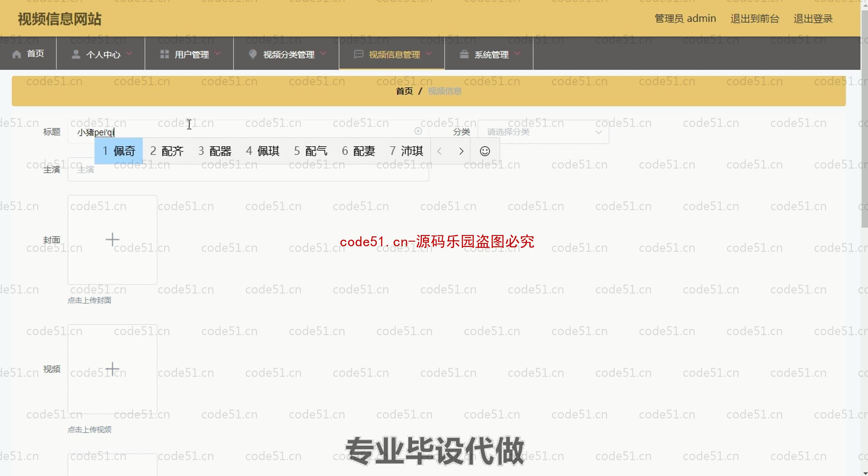Click the scrollbar down arrow

864,473
